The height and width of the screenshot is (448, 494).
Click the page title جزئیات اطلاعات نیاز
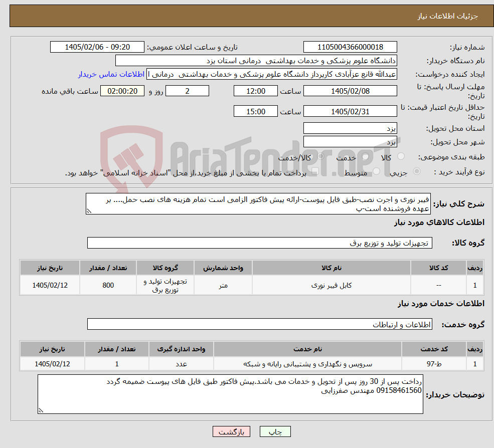[448, 16]
